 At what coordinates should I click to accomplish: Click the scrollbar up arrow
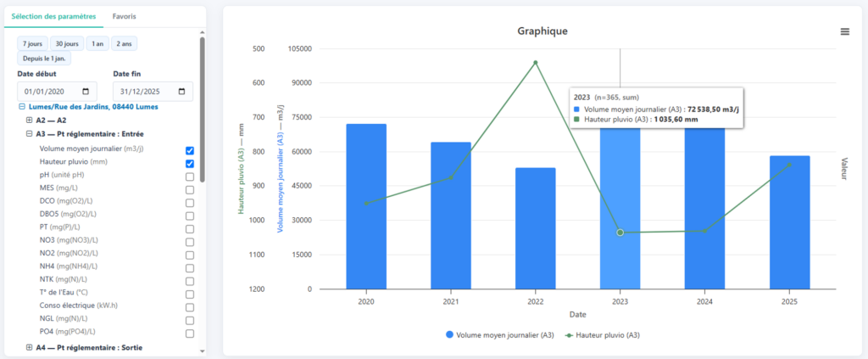tap(202, 33)
